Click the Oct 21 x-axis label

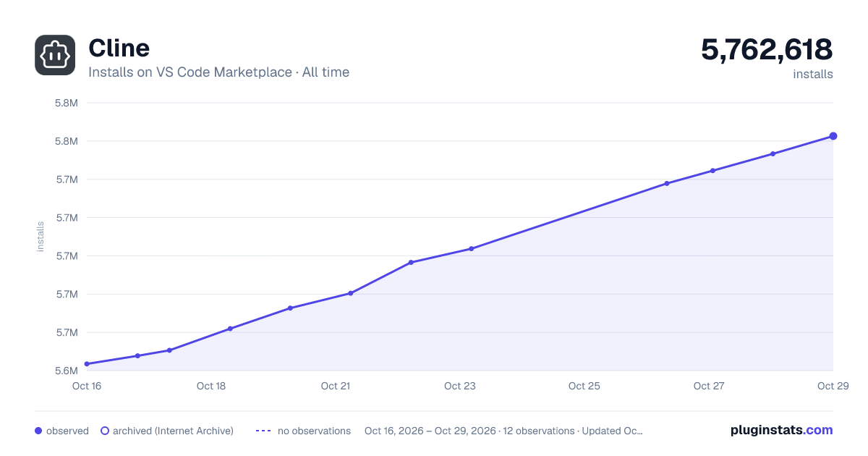pyautogui.click(x=336, y=386)
